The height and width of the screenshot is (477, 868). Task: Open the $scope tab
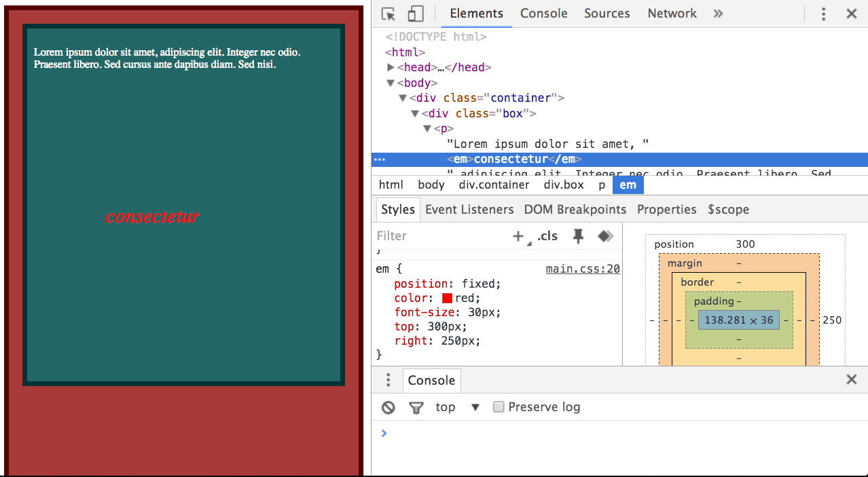point(728,210)
